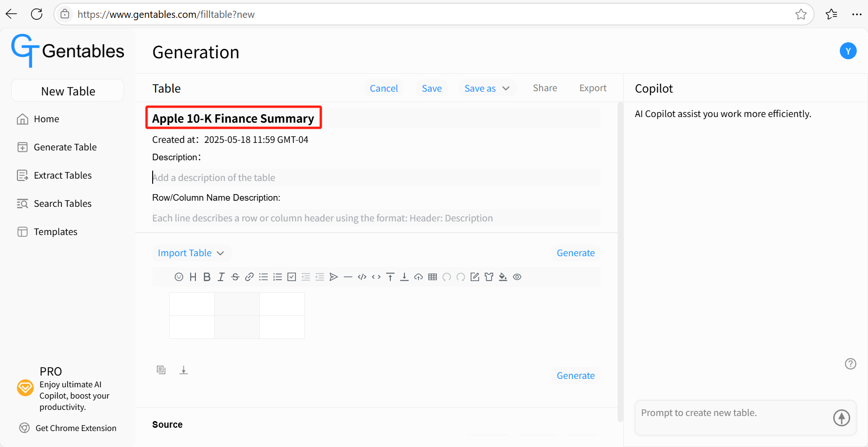Click the Share button
The image size is (868, 447).
click(545, 88)
